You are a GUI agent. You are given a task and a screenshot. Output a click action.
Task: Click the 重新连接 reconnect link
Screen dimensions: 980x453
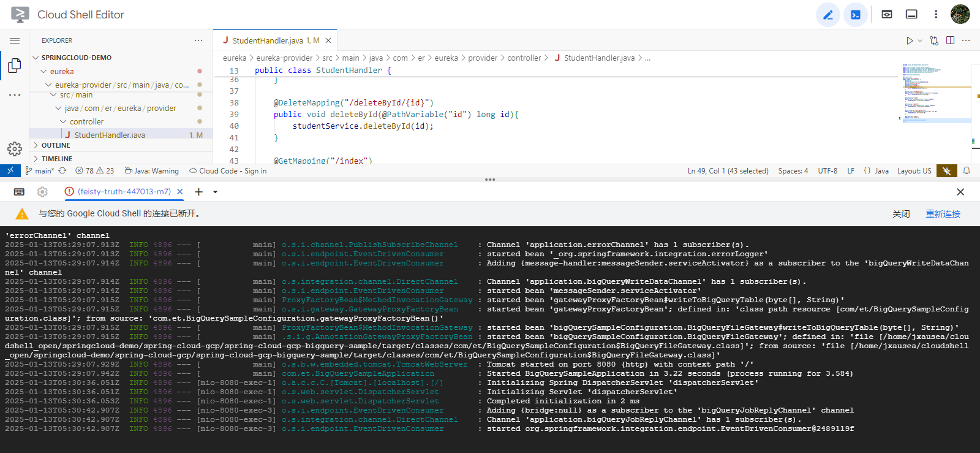pos(943,214)
